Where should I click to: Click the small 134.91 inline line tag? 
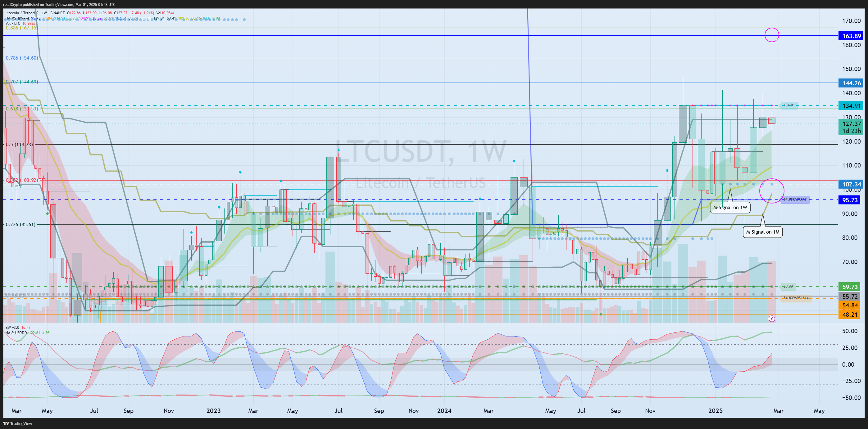click(788, 105)
